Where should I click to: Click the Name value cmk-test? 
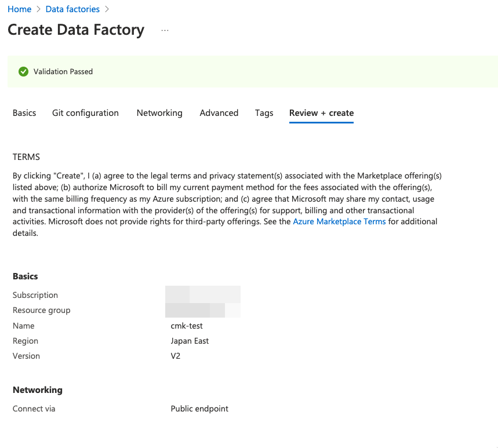[x=186, y=326]
